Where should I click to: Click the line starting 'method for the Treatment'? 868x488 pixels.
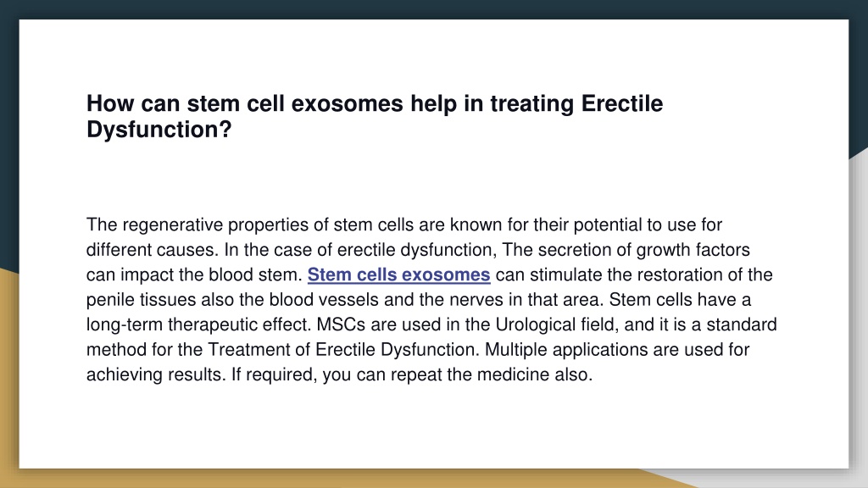tap(418, 349)
